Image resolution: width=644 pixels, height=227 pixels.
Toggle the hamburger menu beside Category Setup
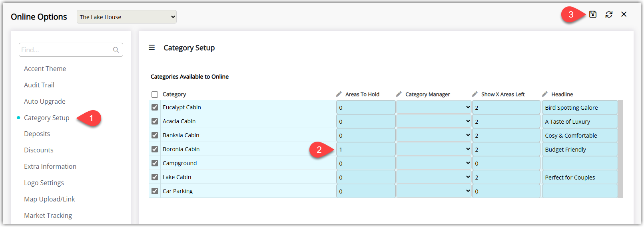[152, 47]
